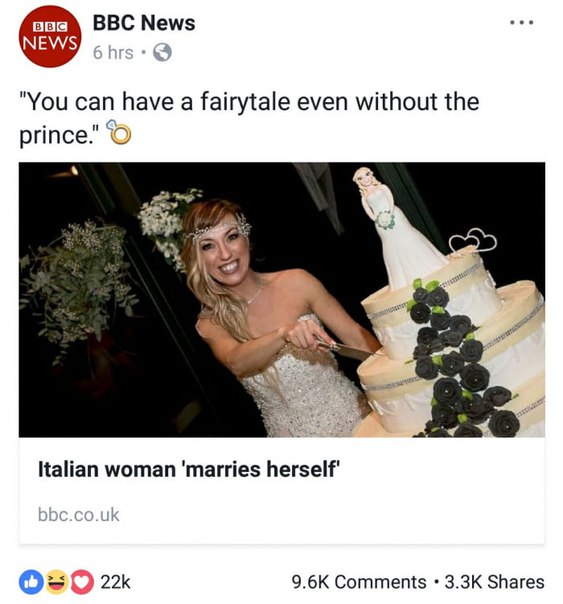Click the Haha laughing reaction icon
The image size is (563, 604).
[56, 582]
